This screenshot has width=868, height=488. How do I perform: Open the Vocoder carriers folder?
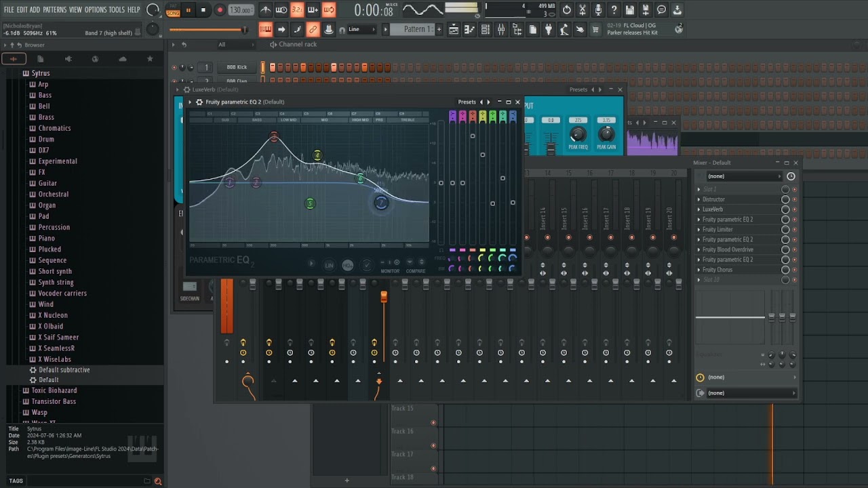pyautogui.click(x=62, y=293)
